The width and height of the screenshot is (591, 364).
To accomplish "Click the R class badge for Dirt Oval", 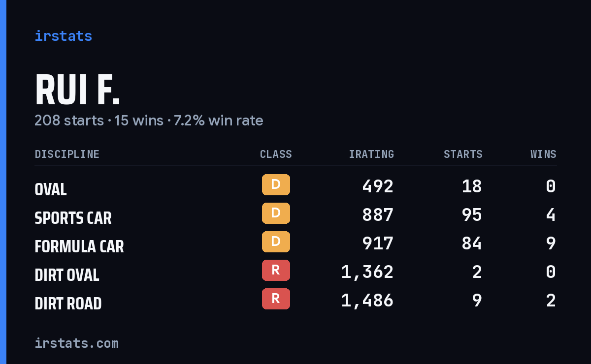I will [276, 271].
